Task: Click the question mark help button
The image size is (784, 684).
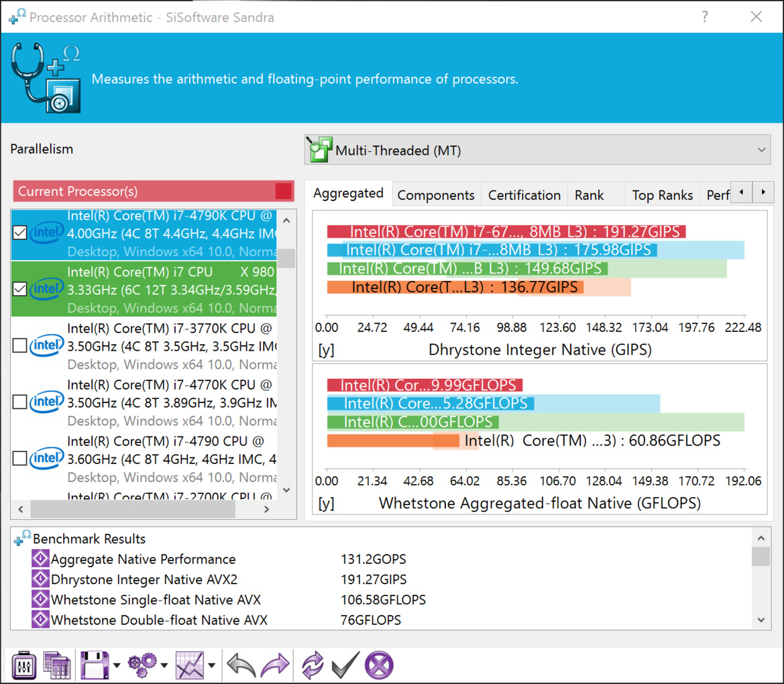Action: coord(705,17)
